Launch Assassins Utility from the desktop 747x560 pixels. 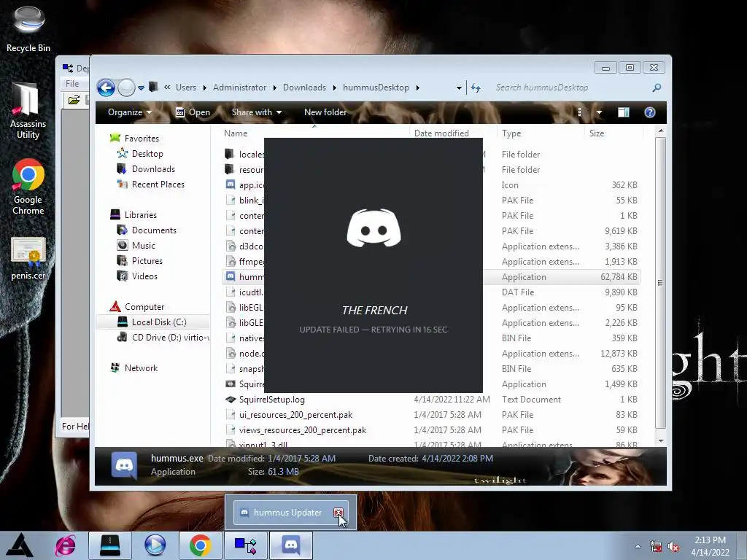click(x=28, y=111)
